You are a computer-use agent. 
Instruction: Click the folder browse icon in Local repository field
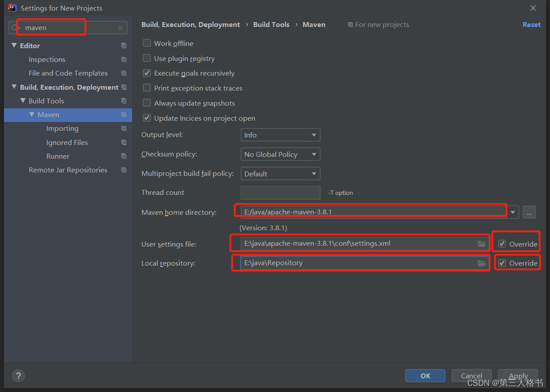coord(482,263)
